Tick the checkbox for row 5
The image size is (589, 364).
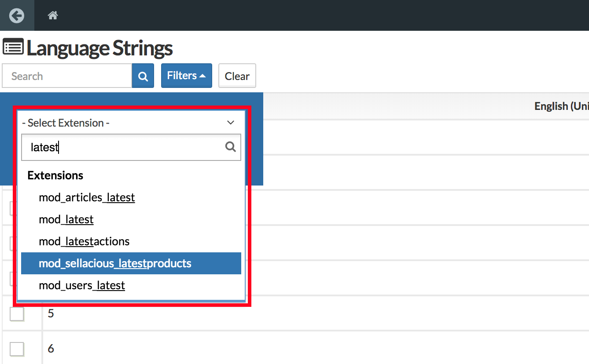pyautogui.click(x=17, y=314)
